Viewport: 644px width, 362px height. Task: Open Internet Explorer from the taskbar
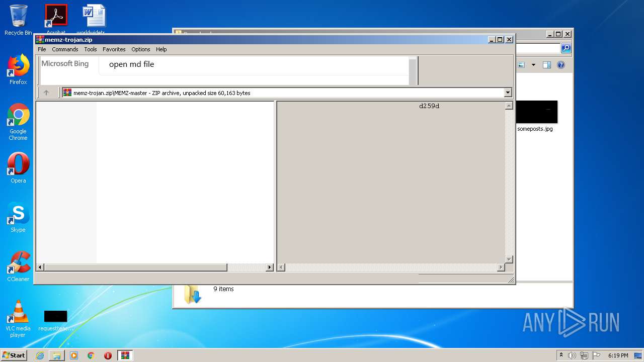(40, 355)
